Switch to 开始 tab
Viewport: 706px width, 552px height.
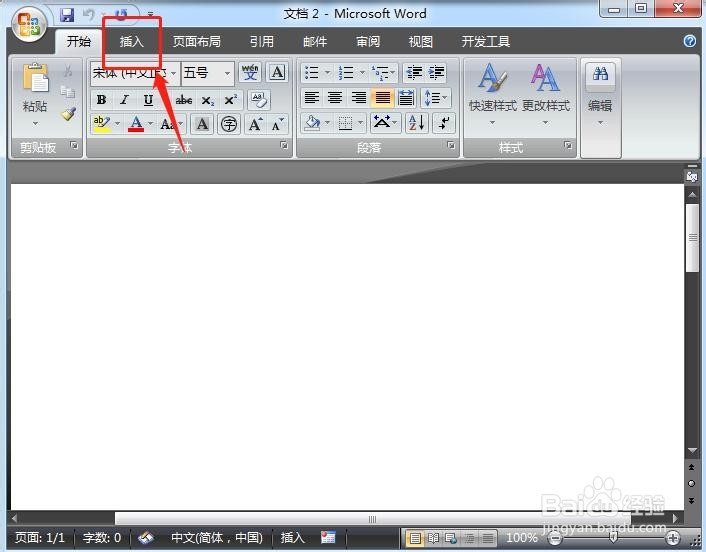[x=79, y=41]
